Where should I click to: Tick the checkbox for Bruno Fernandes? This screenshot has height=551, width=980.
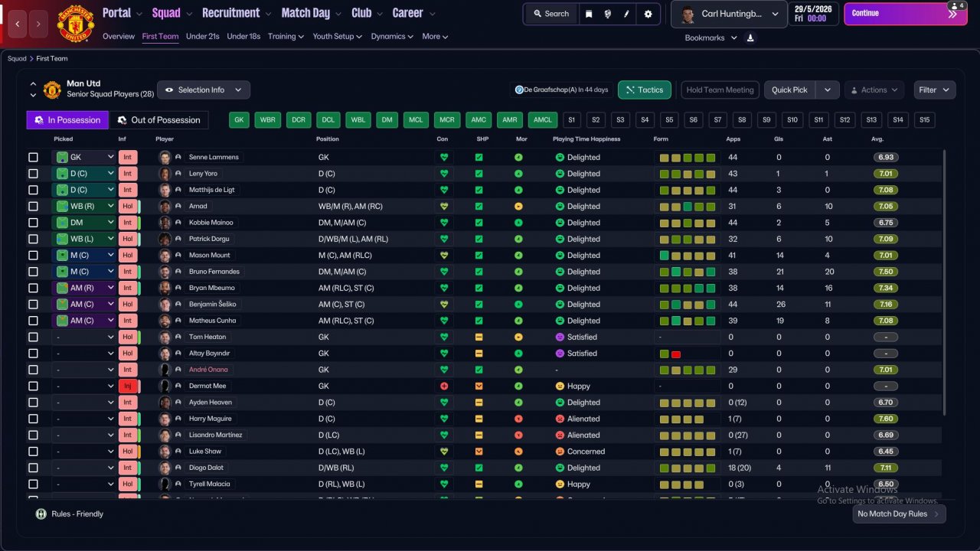[33, 272]
